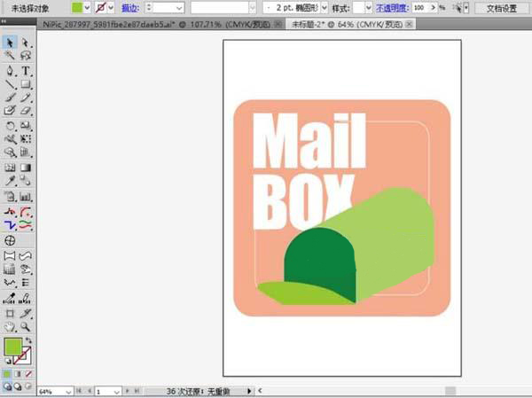This screenshot has width=532, height=398.
Task: Switch to first screen mode button
Action: pyautogui.click(x=7, y=386)
